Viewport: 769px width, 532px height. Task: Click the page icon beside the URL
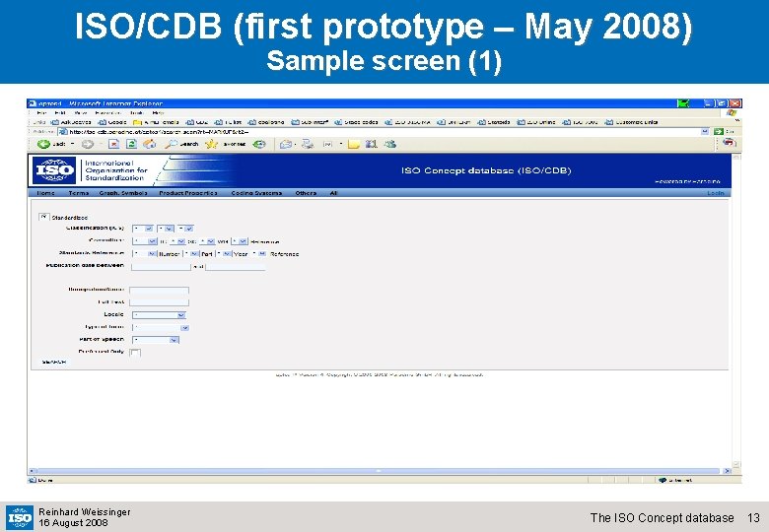pyautogui.click(x=63, y=132)
